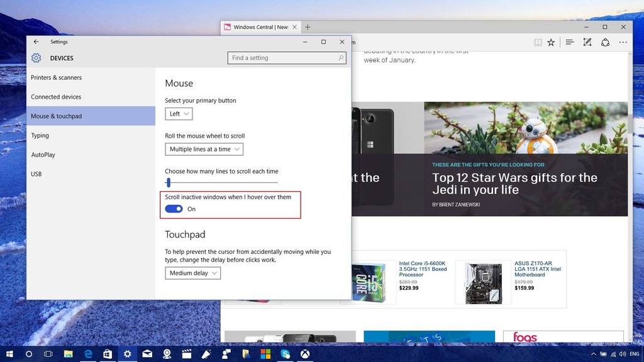This screenshot has width=644, height=362.
Task: Select Printers & scanners in the sidebar
Action: click(55, 77)
